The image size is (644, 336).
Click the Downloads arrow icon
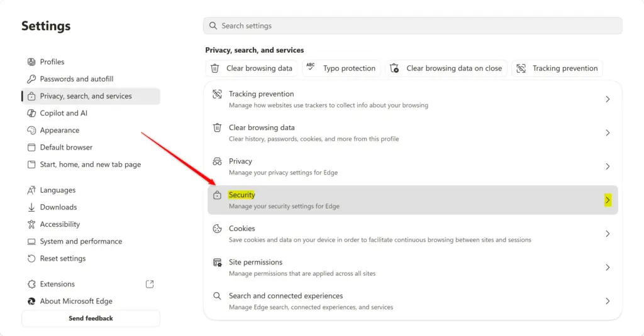31,207
